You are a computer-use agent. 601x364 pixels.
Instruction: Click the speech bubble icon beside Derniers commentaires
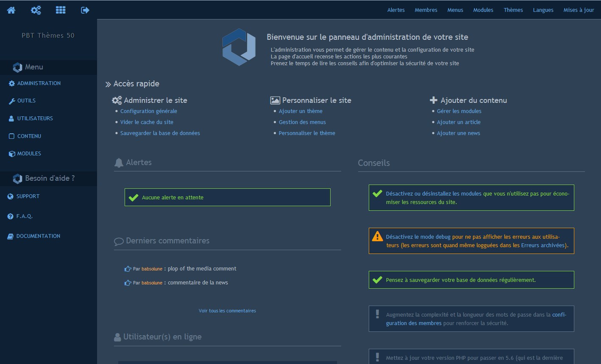point(119,242)
